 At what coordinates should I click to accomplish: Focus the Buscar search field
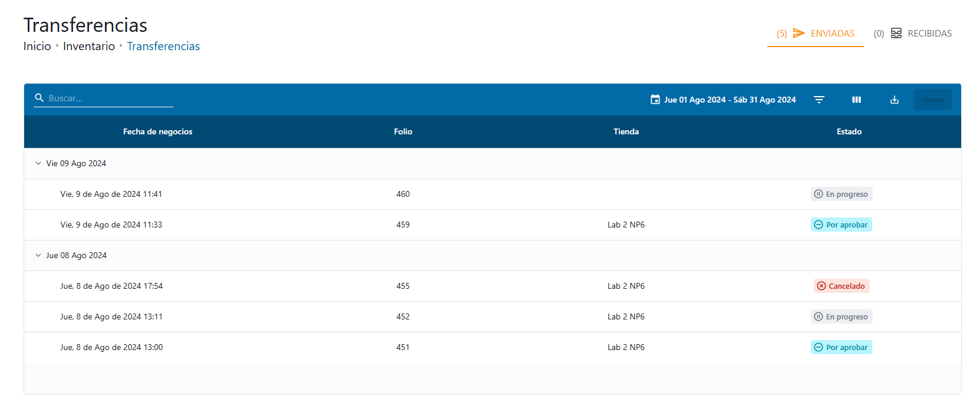[110, 98]
